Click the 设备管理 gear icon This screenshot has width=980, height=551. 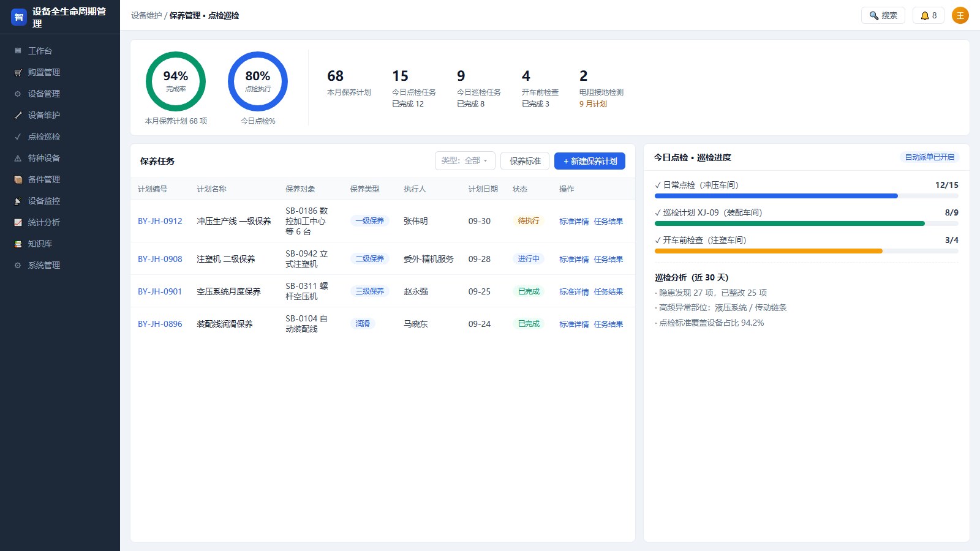pos(18,94)
